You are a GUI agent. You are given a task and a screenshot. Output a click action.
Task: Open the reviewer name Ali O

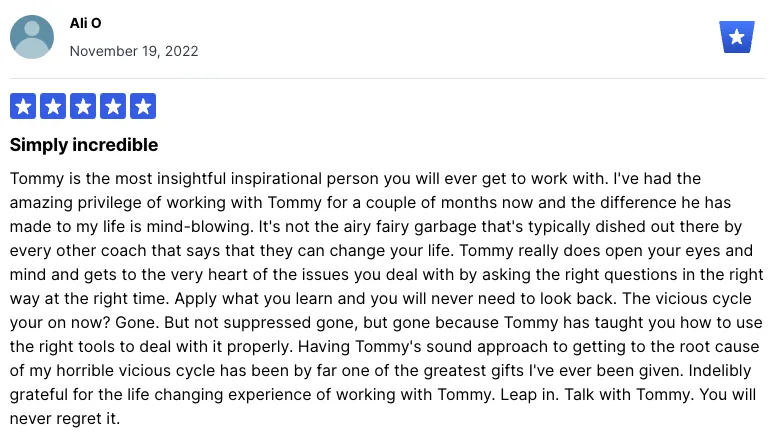pyautogui.click(x=85, y=23)
